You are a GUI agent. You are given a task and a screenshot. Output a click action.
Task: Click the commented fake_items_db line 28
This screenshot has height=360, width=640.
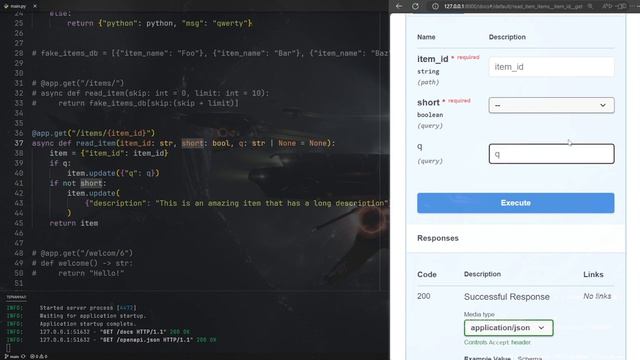[210, 53]
